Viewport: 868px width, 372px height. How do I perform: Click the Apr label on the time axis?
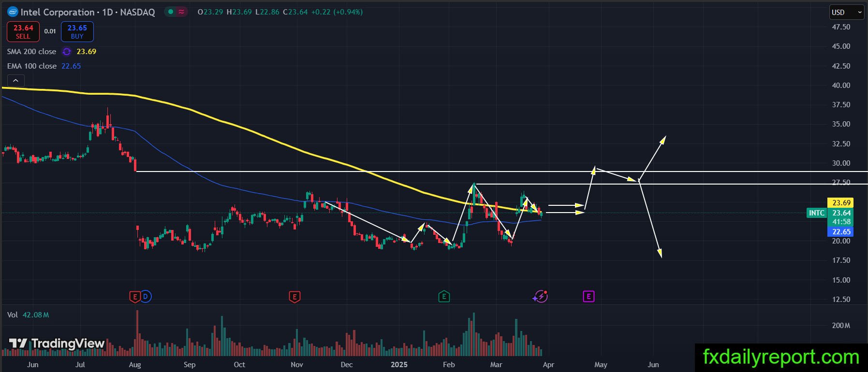pyautogui.click(x=548, y=365)
